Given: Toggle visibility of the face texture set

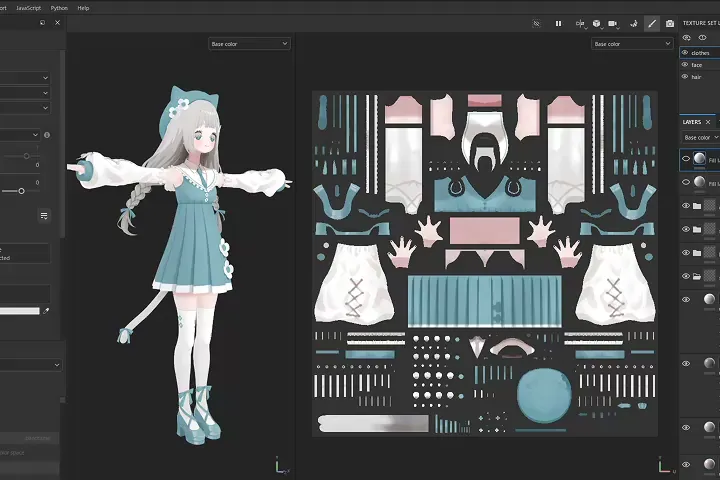Looking at the screenshot, I should pyautogui.click(x=685, y=64).
